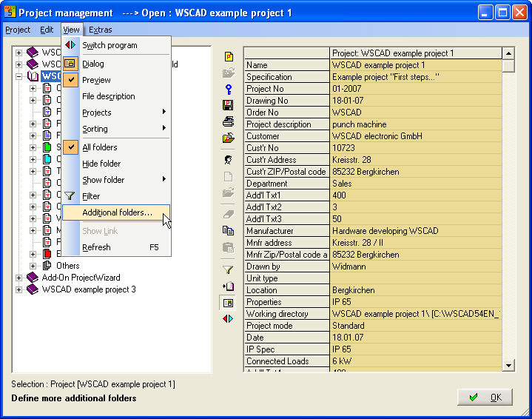
Task: Click the copy pages icon in toolbar
Action: [228, 230]
